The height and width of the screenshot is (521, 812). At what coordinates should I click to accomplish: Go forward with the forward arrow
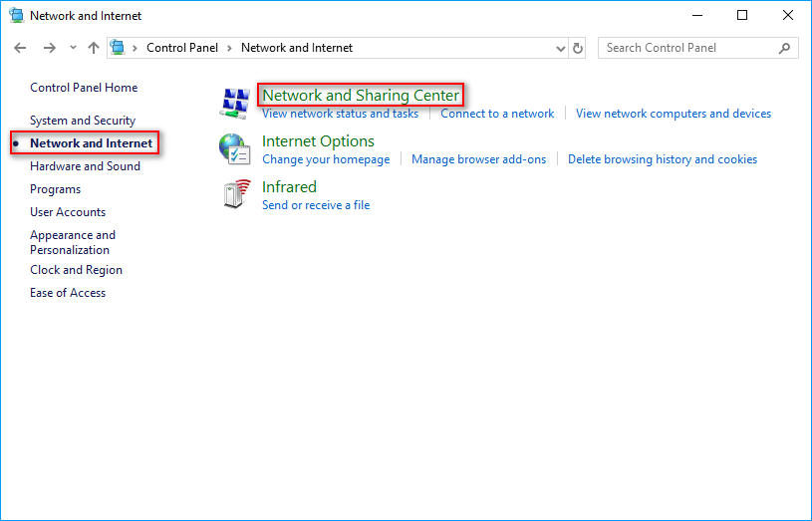pos(49,48)
